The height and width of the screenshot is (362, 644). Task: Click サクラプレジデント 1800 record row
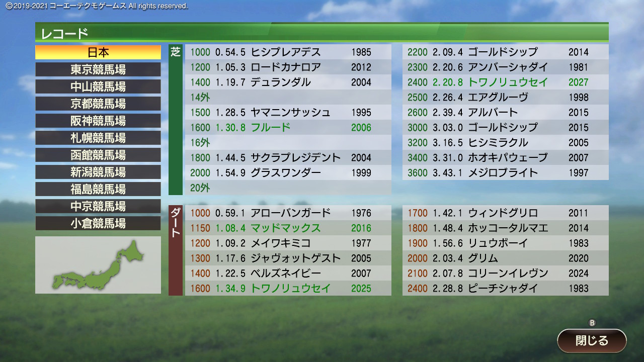pyautogui.click(x=288, y=157)
